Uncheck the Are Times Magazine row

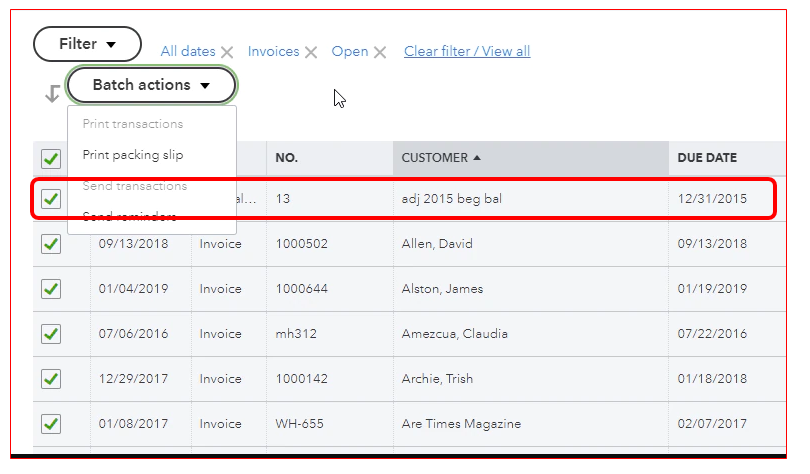point(51,424)
